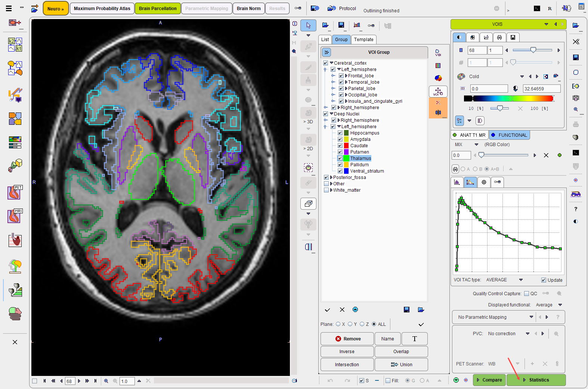Expand the Posterior_fossa tree node

(x=331, y=177)
